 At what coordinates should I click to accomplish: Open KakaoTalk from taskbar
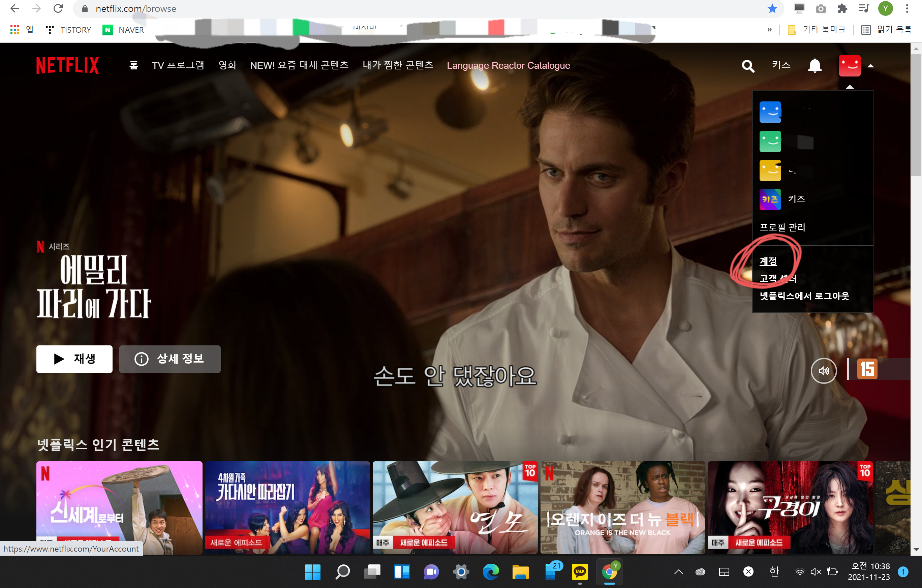[x=580, y=572]
